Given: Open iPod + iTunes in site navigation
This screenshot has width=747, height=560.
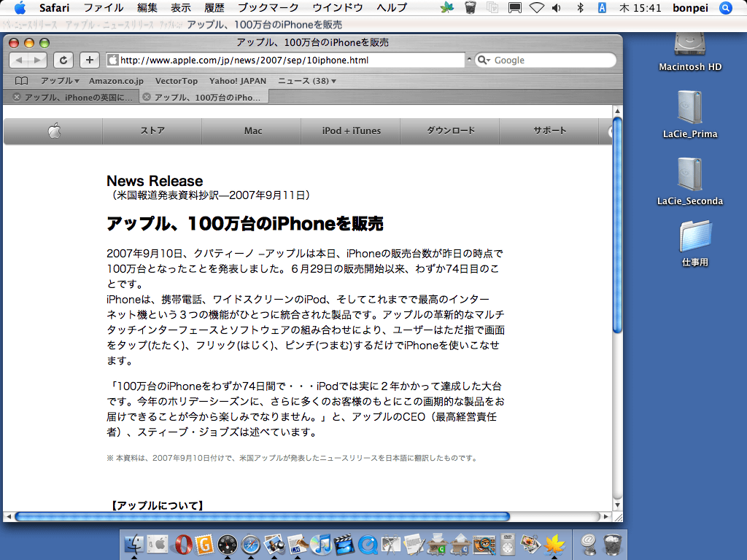Looking at the screenshot, I should click(x=351, y=131).
